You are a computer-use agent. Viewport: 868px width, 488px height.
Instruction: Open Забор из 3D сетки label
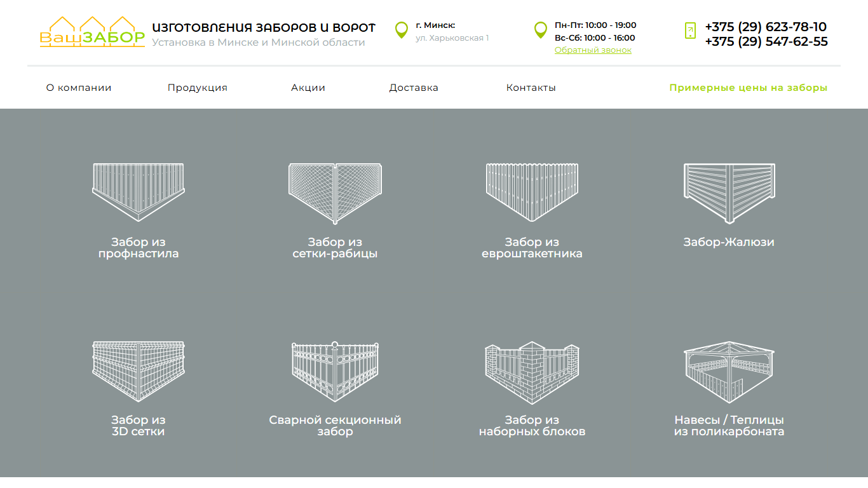click(x=139, y=426)
